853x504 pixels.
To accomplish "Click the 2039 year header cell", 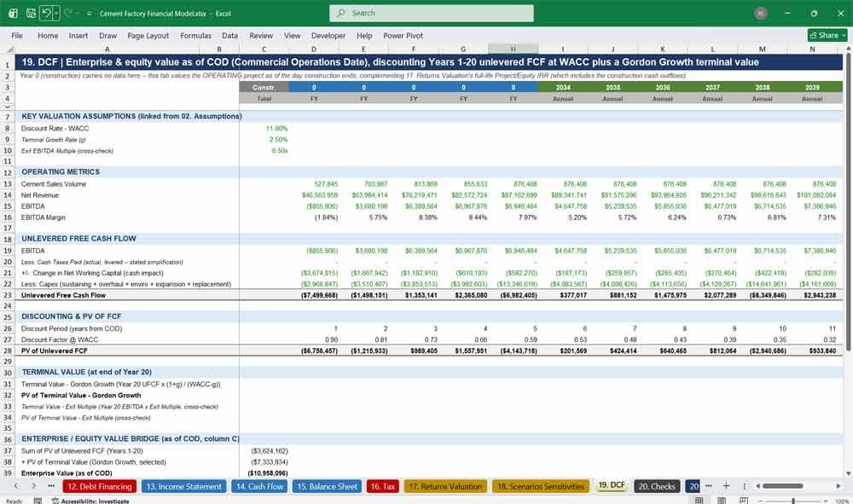I will [812, 87].
